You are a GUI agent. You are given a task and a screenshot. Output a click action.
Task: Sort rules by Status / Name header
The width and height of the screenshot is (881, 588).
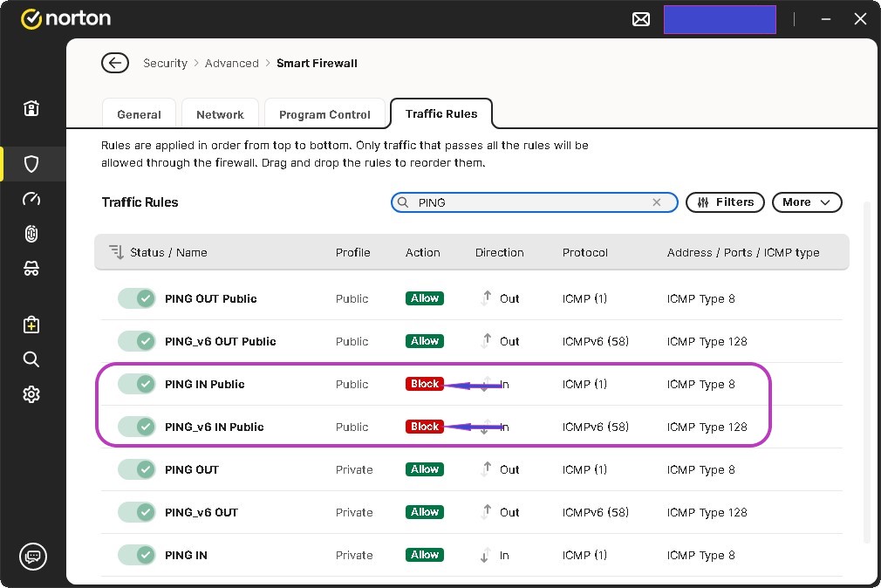(167, 252)
